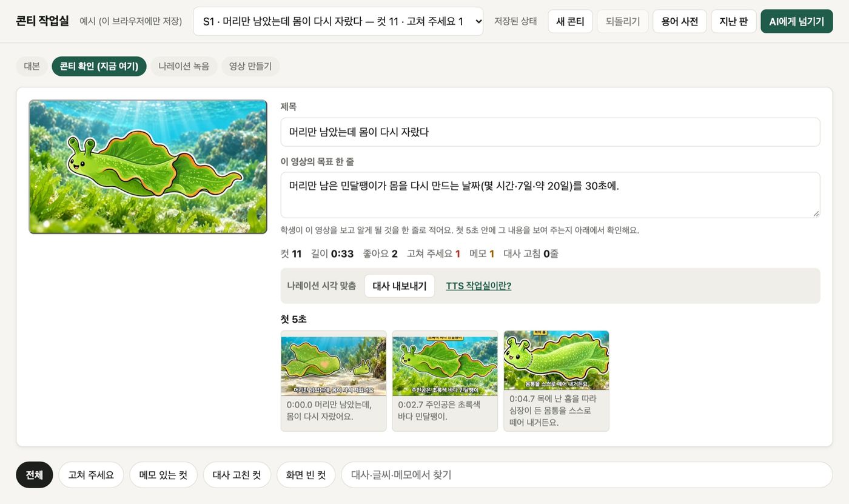Select the 전체 filter chip
This screenshot has height=504, width=849.
point(35,475)
